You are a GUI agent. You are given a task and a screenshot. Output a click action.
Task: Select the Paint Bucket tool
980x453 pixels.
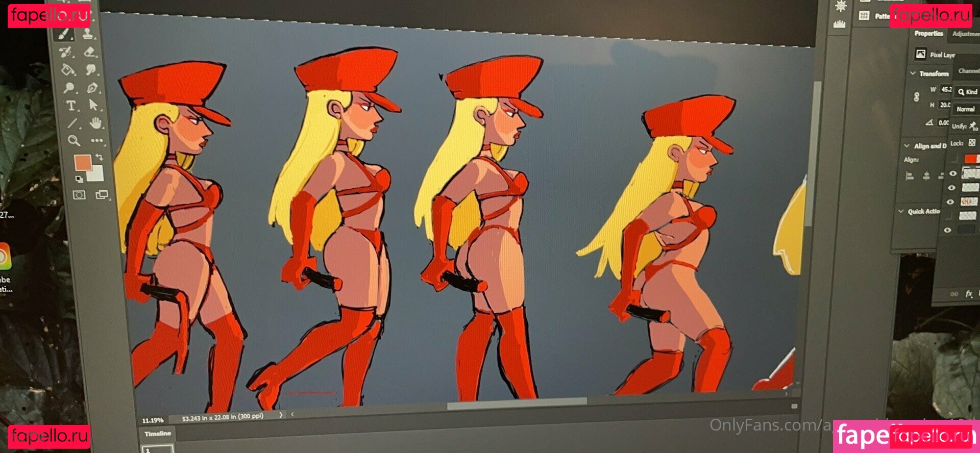67,69
